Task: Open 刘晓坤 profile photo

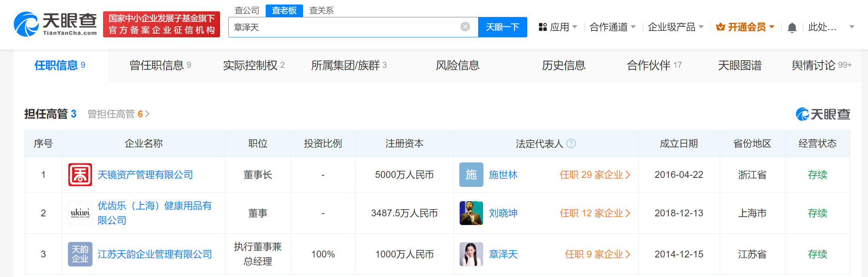Action: coord(471,213)
